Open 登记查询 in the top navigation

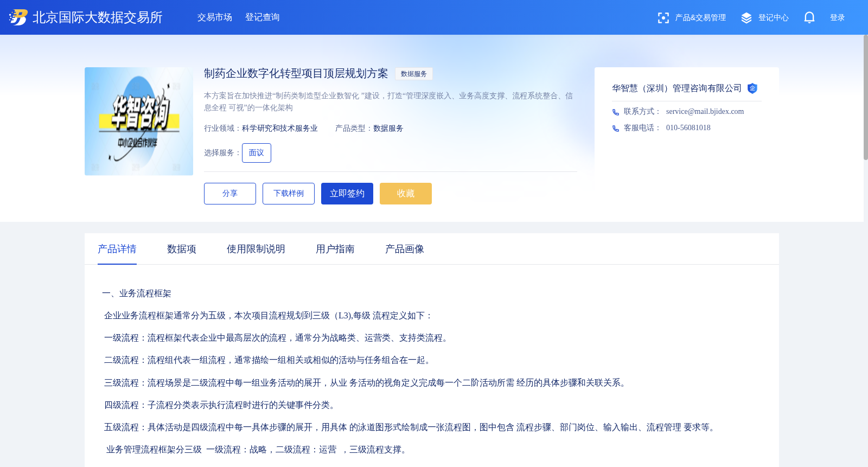263,17
